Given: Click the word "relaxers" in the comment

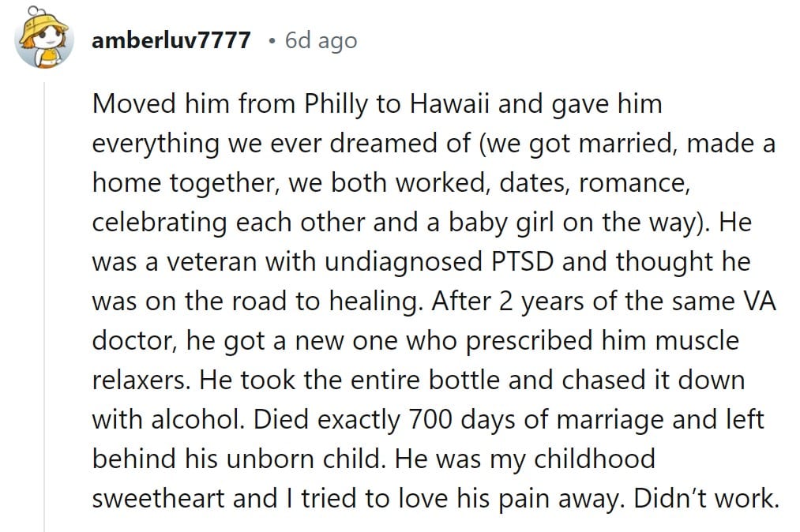Looking at the screenshot, I should coord(139,380).
